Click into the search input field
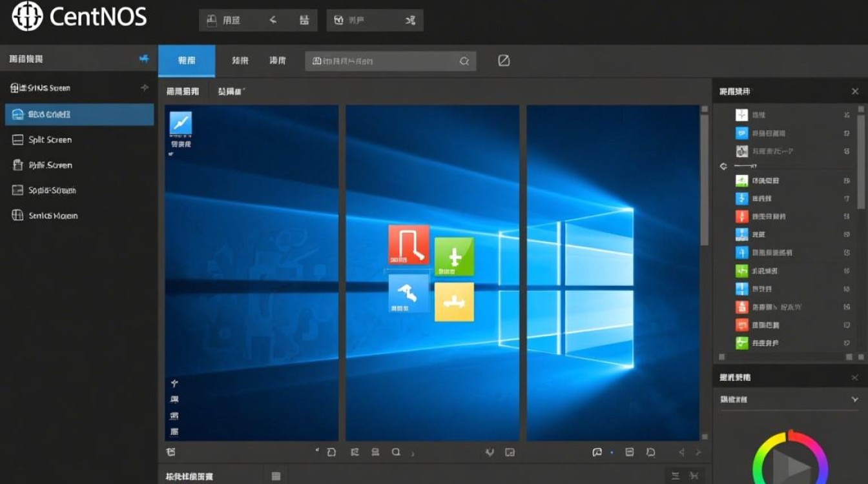868x484 pixels. 391,61
